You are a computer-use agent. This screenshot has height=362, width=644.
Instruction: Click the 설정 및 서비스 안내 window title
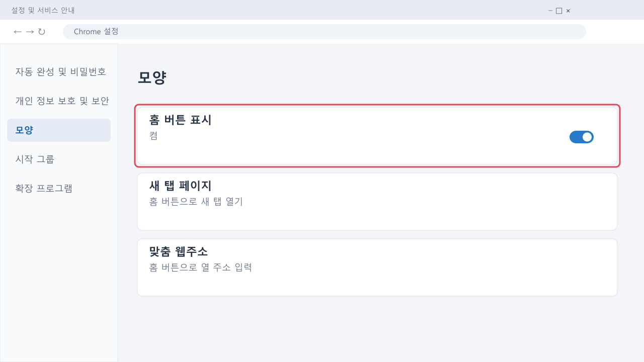(43, 10)
